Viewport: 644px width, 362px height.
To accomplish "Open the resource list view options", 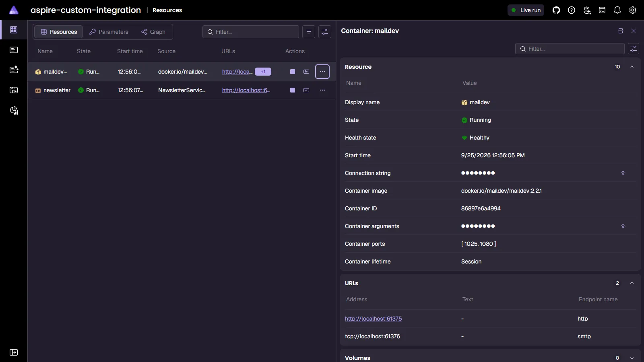I will pos(325,32).
